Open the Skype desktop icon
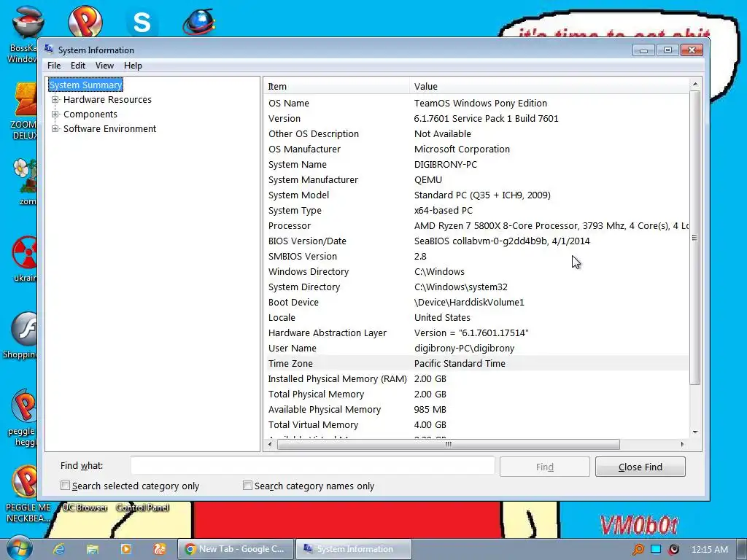Viewport: 747px width, 560px height. coord(142,22)
